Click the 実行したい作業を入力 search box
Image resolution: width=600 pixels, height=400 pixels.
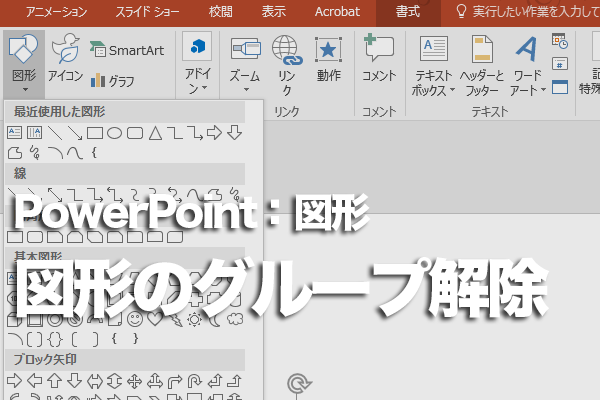528,12
